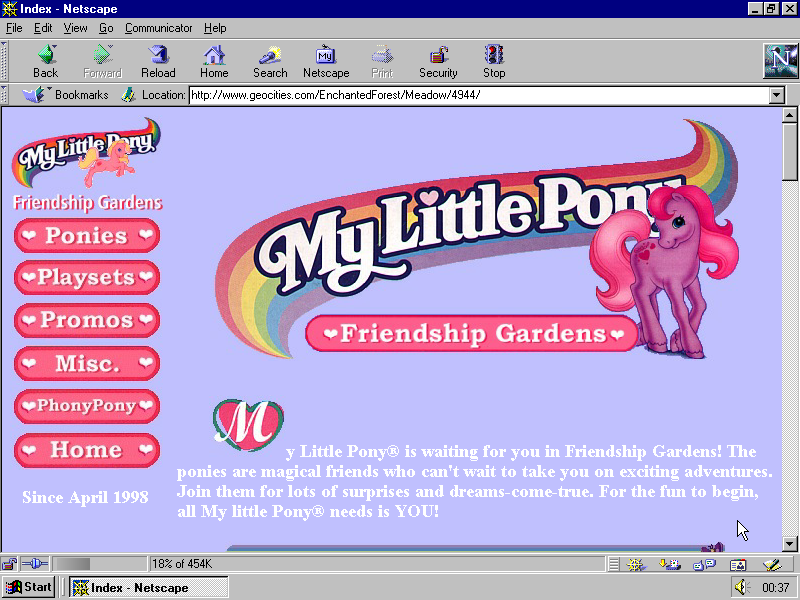The image size is (800, 600).
Task: Open Composer from the component bar
Action: point(772,564)
